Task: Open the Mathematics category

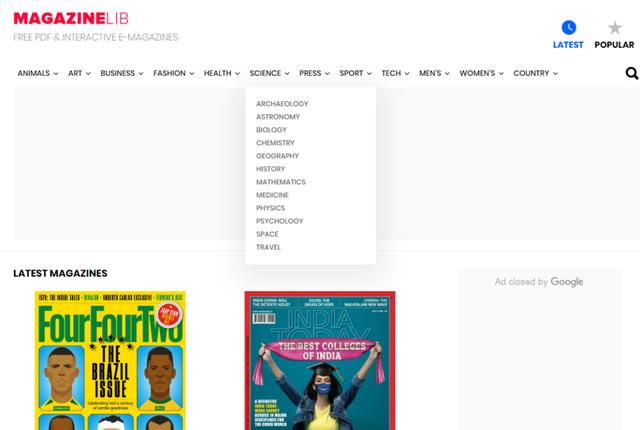Action: (x=281, y=182)
